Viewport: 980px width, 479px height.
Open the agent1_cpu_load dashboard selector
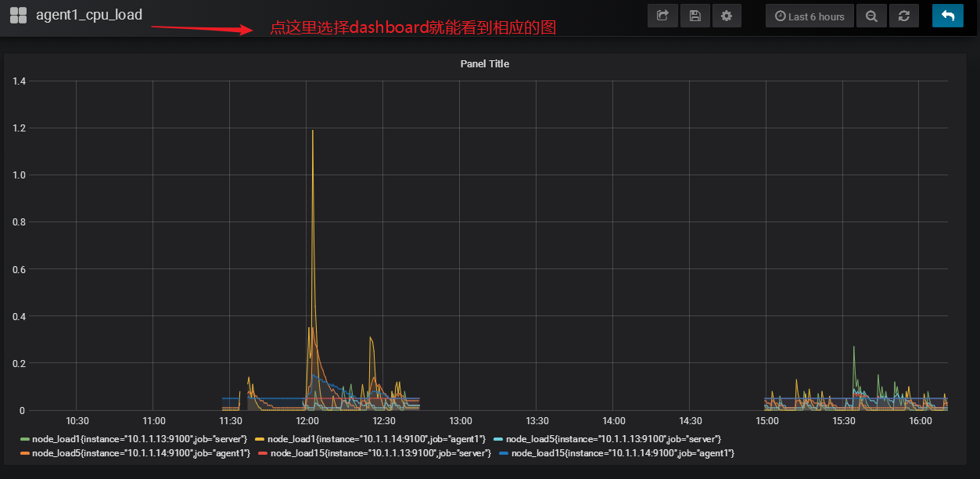89,15
